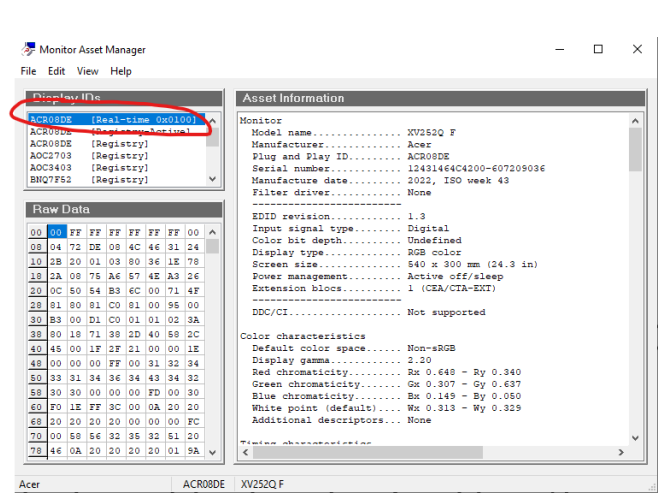
Task: Close the Monitor Asset Manager window
Action: [x=637, y=50]
